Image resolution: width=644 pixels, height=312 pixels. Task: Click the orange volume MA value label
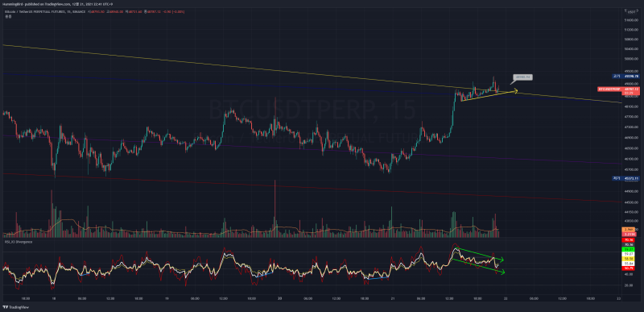point(629,229)
